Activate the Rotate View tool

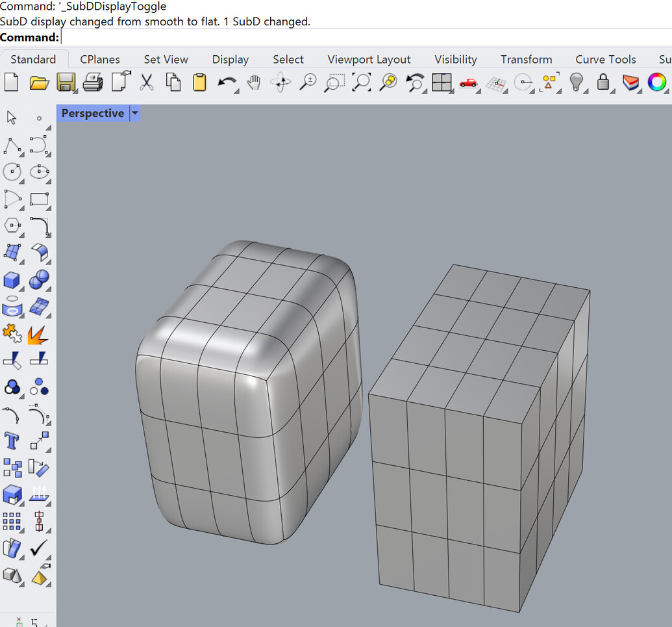tap(280, 83)
